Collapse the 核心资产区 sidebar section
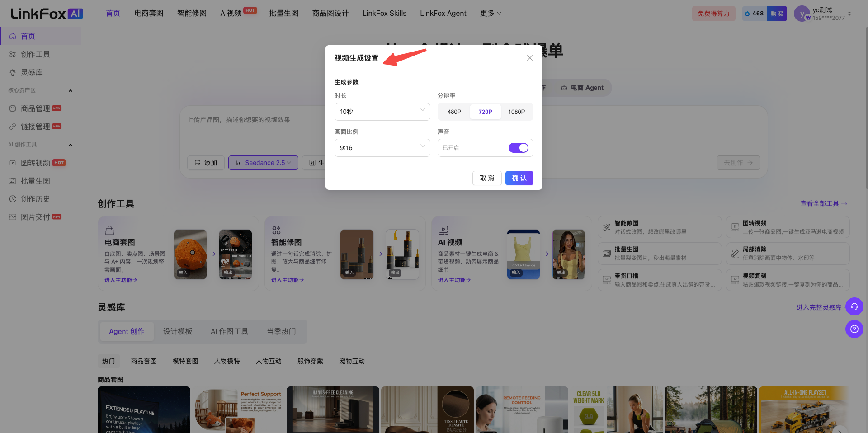Image resolution: width=868 pixels, height=433 pixels. click(x=71, y=90)
